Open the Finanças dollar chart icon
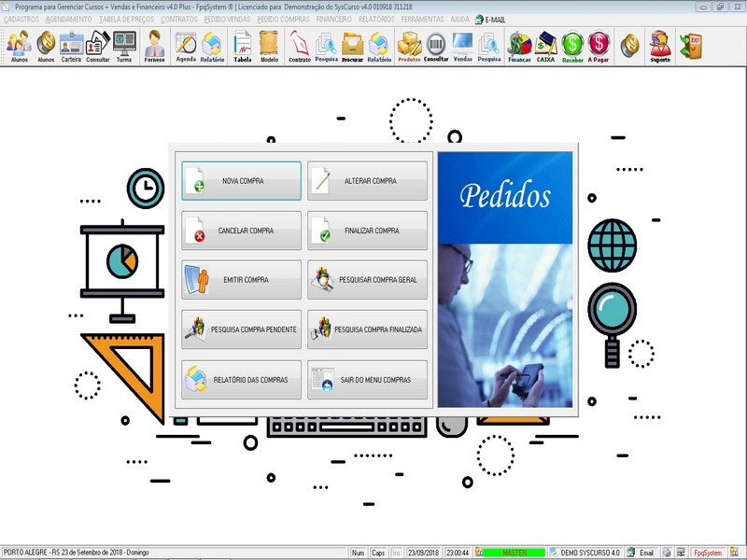 coord(519,46)
